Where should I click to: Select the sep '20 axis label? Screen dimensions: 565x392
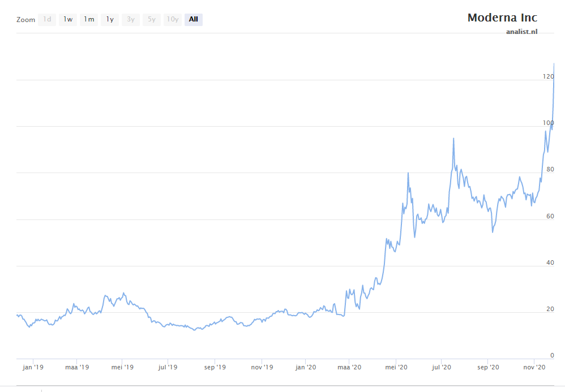tap(488, 367)
